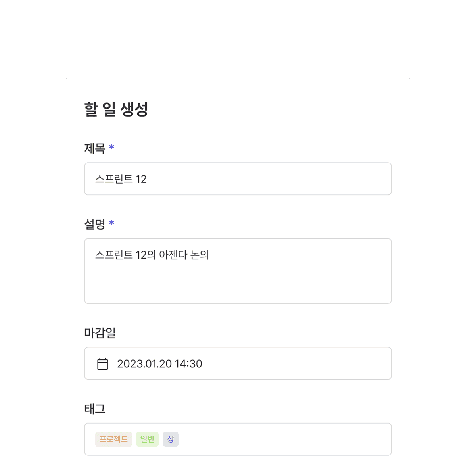Click the required asterisk next to 제목

(x=112, y=148)
